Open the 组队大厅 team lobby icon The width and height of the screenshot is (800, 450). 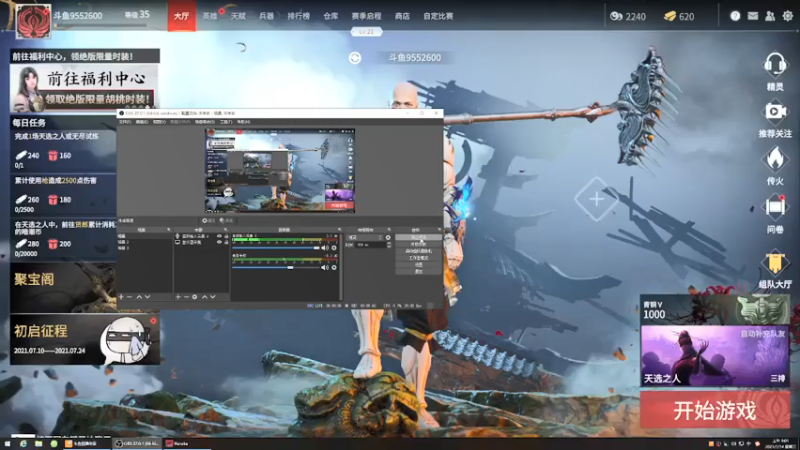775,261
